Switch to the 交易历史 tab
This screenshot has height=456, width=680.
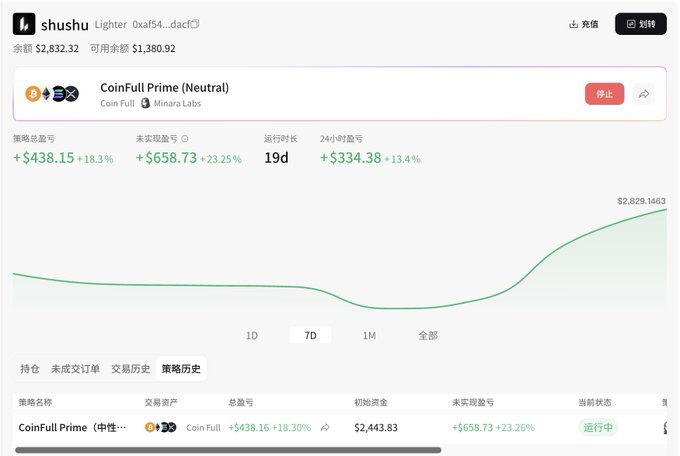(x=131, y=369)
